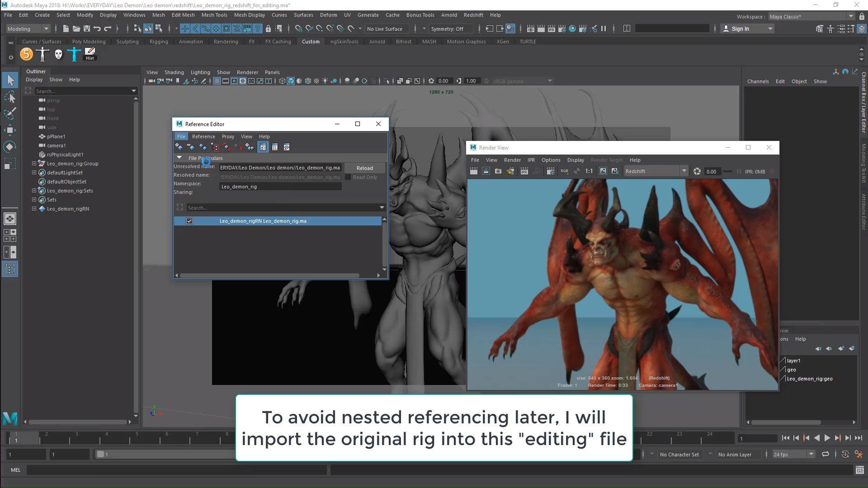Click the orange number 5 shelf icon
The height and width of the screenshot is (488, 868).
click(27, 54)
